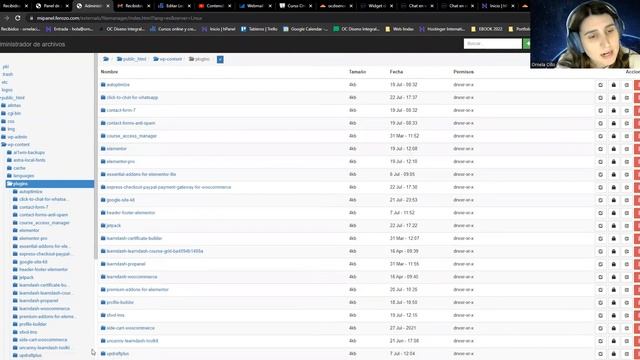Sort files by the Permisos column header
Viewport: 640px width, 360px height.
coord(463,72)
